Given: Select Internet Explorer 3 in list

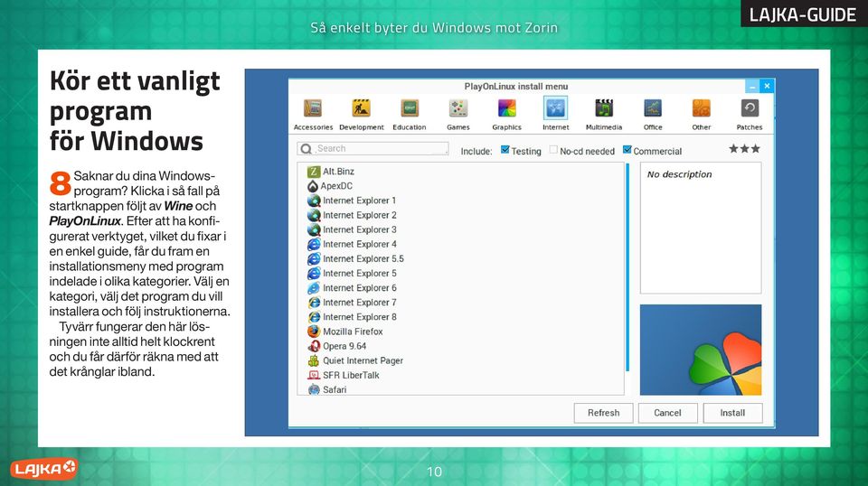Looking at the screenshot, I should (359, 229).
